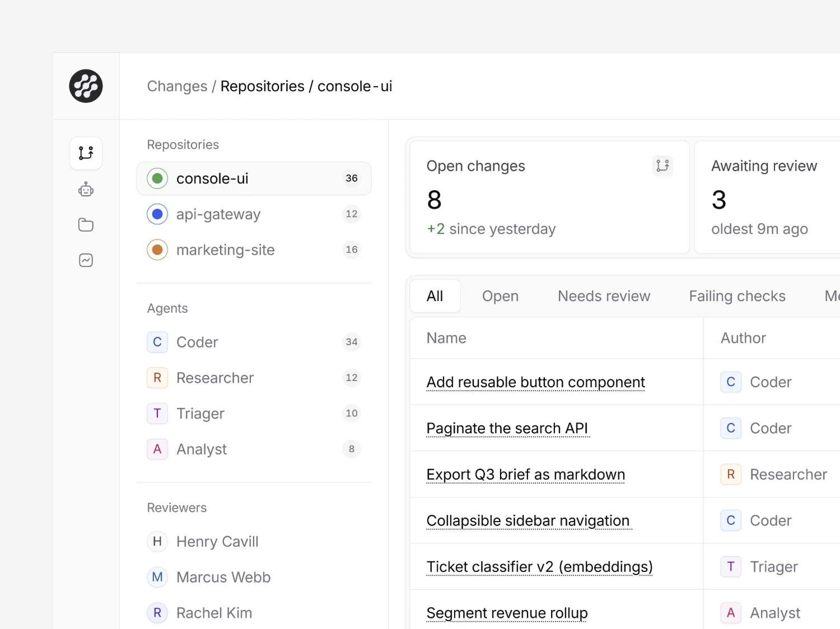The height and width of the screenshot is (629, 840).
Task: Switch to the Needs review tab
Action: point(604,296)
